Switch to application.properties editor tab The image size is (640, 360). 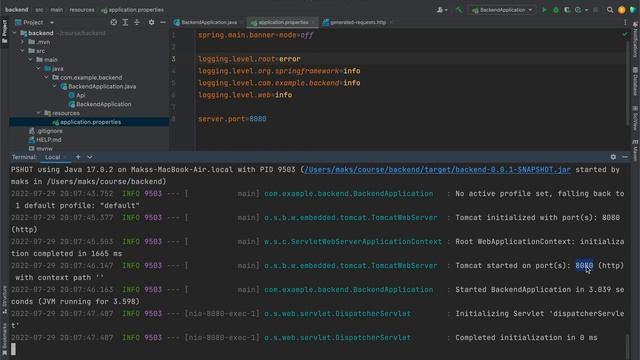tap(282, 22)
